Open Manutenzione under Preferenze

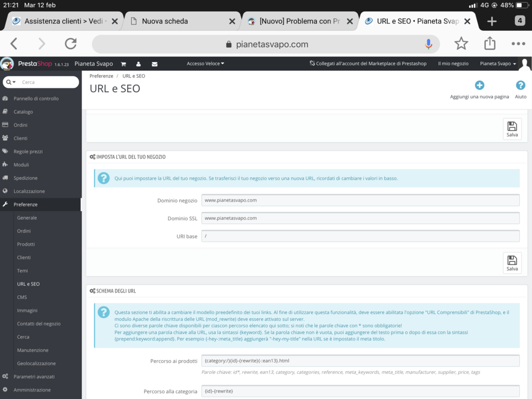click(x=32, y=350)
